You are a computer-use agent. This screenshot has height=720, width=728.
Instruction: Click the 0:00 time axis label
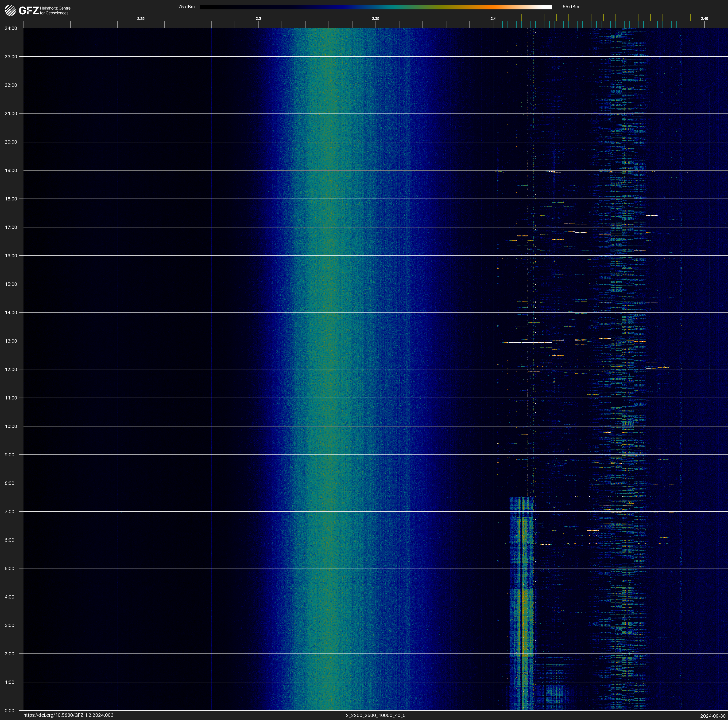coord(9,711)
